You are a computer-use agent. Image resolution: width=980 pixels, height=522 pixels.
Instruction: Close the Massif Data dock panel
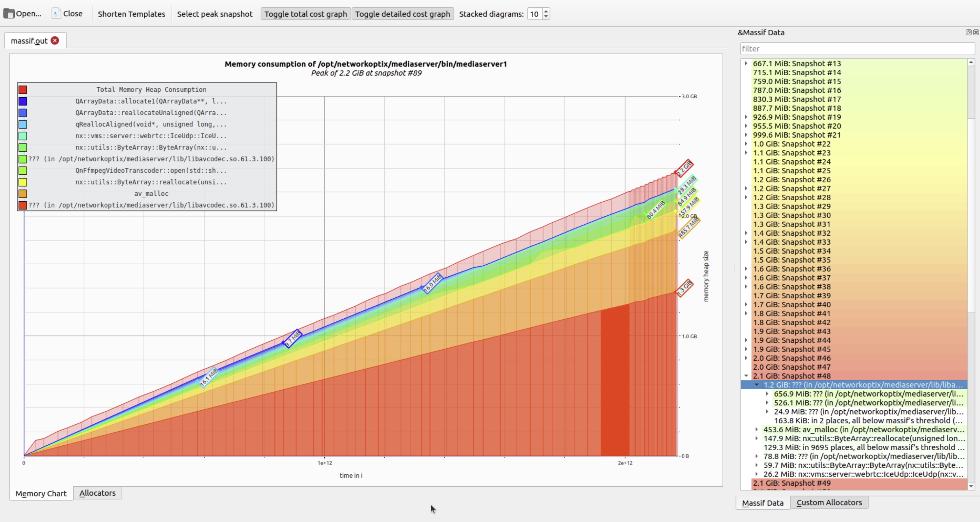pos(976,33)
